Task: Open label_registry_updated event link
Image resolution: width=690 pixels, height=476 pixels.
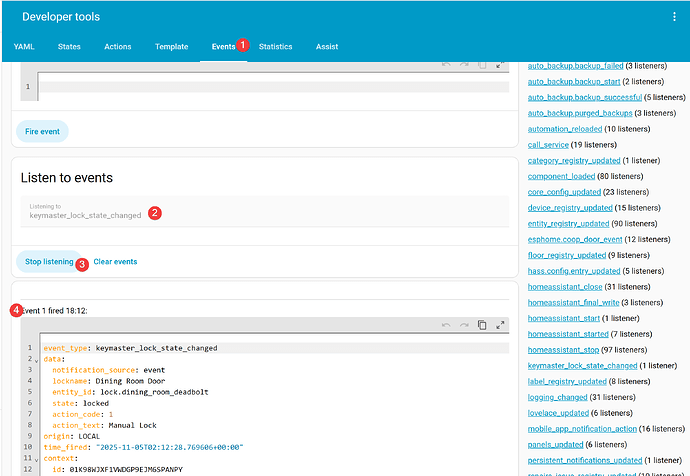Action: [567, 382]
